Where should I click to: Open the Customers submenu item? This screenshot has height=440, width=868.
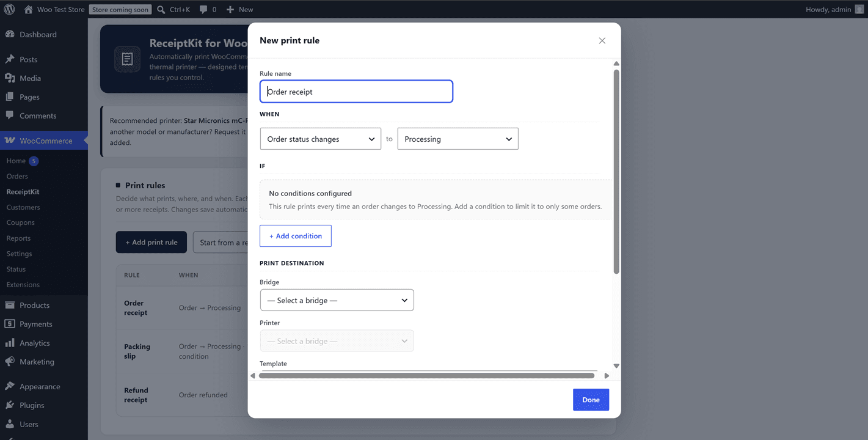(x=23, y=207)
